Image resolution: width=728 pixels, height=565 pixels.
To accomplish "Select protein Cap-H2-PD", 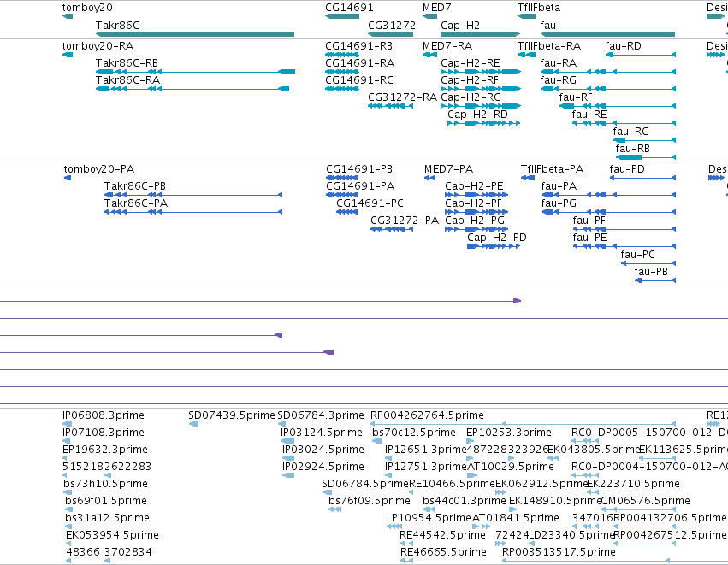I will [494, 246].
